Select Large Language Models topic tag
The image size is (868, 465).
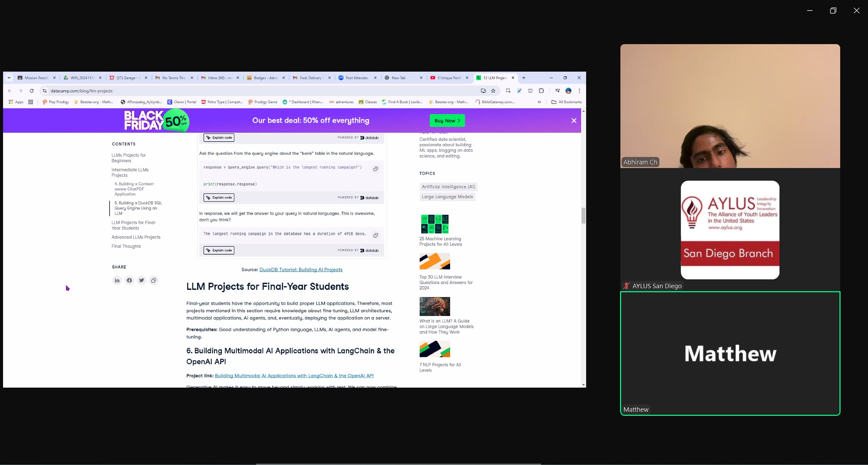447,197
